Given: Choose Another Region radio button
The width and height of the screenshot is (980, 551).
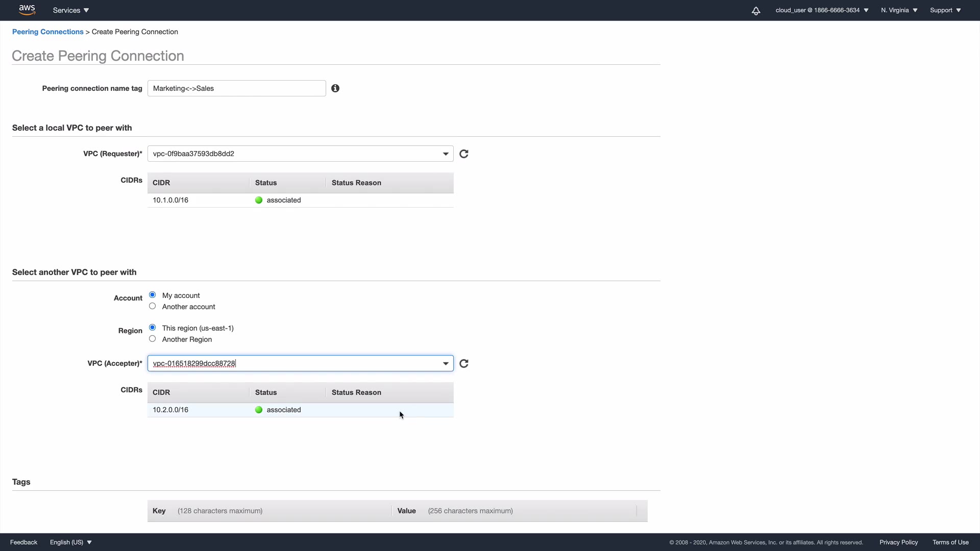Looking at the screenshot, I should [x=153, y=339].
